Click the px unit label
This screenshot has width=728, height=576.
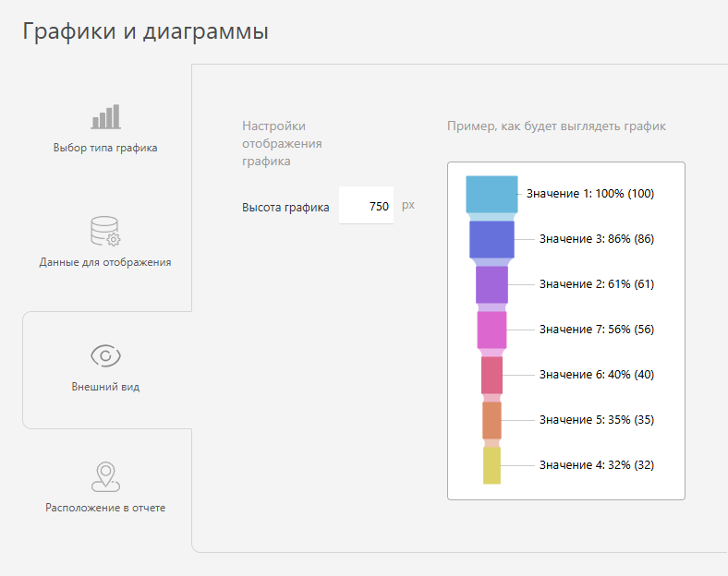point(408,205)
